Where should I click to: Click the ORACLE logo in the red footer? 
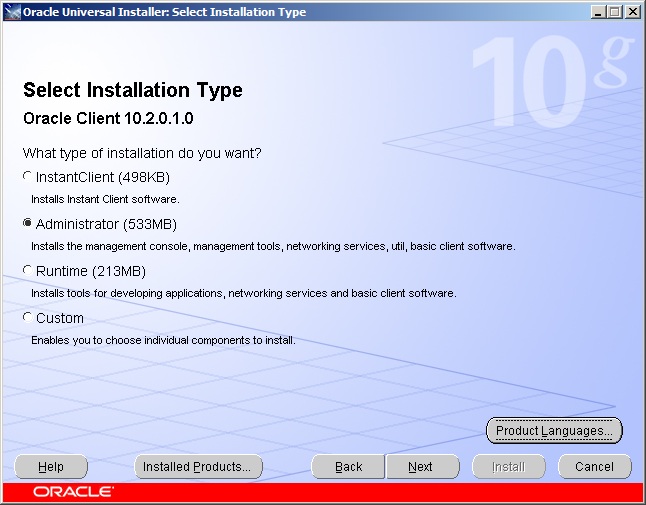(x=73, y=492)
